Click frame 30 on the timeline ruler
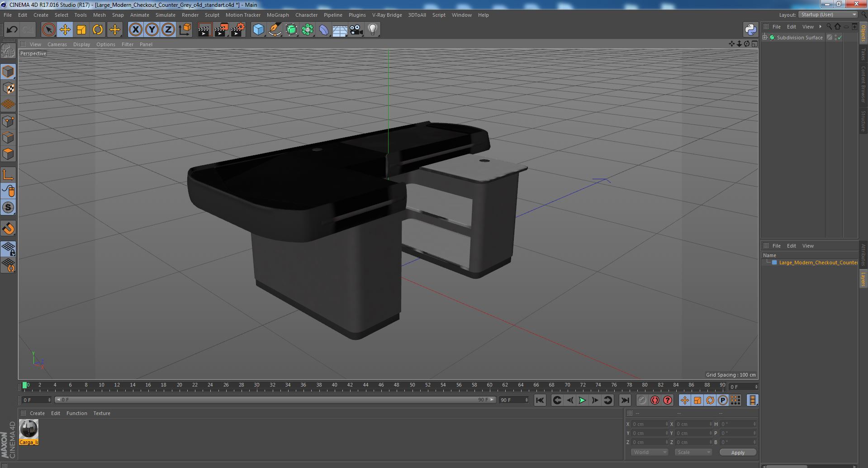 256,385
